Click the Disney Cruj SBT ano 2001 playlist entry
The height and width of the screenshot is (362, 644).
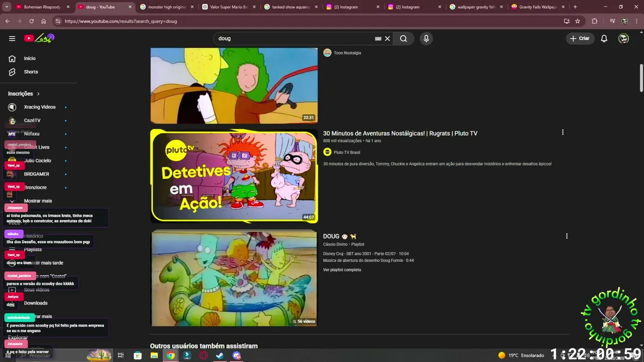tap(366, 254)
